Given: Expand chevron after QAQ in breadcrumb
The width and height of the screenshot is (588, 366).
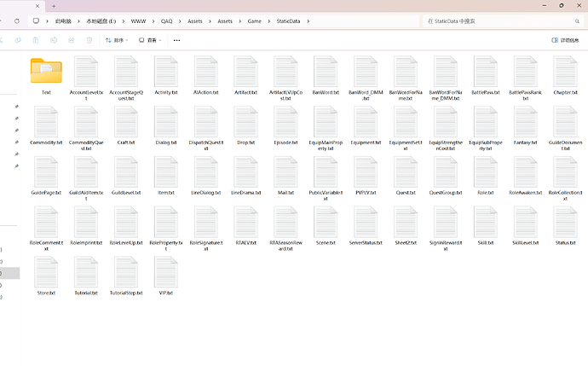Looking at the screenshot, I should point(180,21).
